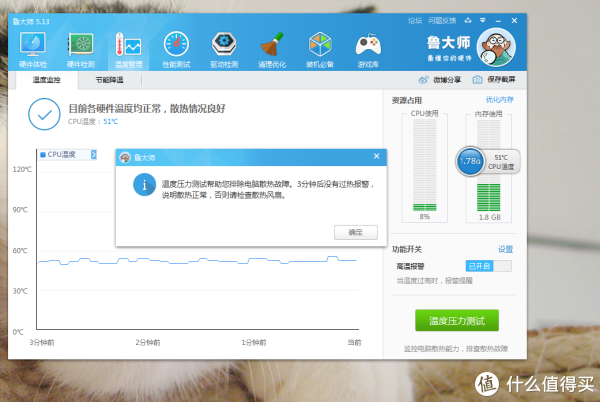Open the 性能测试 performance test icon
The image size is (600, 402).
pyautogui.click(x=176, y=50)
